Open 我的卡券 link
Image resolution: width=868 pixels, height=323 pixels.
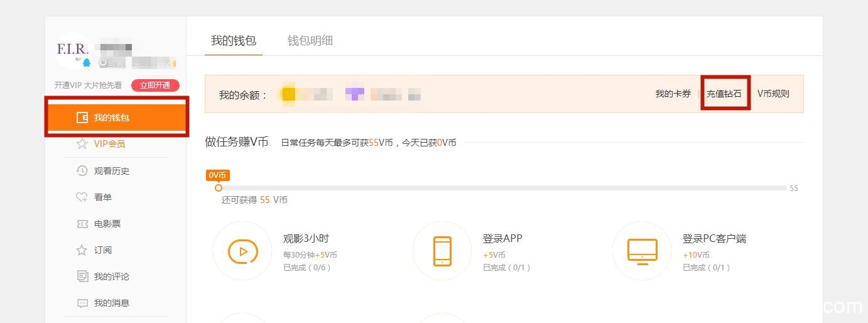click(673, 94)
